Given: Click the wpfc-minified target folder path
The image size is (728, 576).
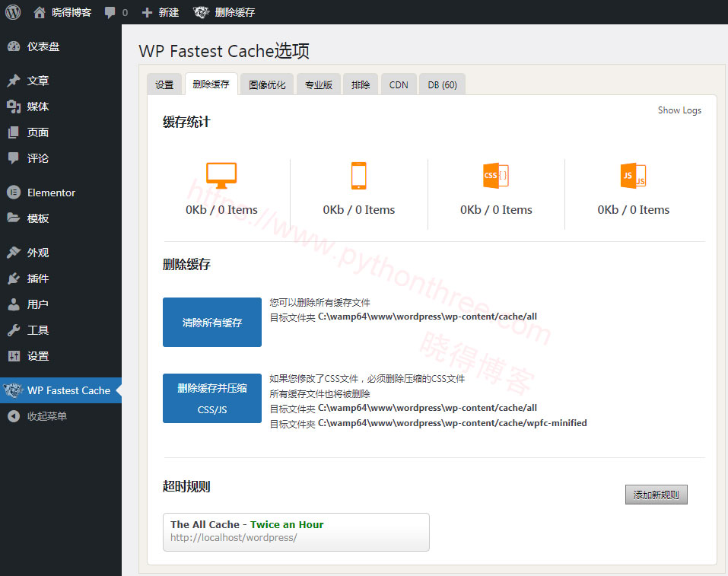Looking at the screenshot, I should 453,423.
